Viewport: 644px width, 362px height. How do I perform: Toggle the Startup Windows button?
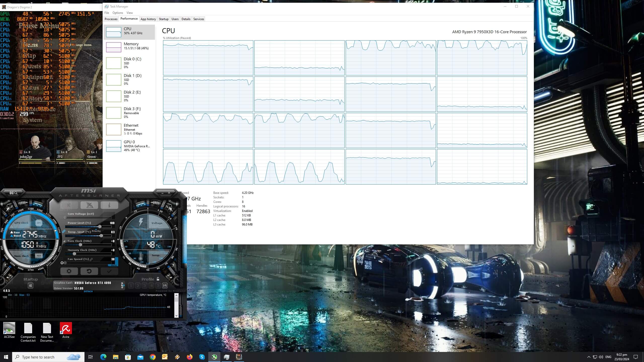coord(30,286)
